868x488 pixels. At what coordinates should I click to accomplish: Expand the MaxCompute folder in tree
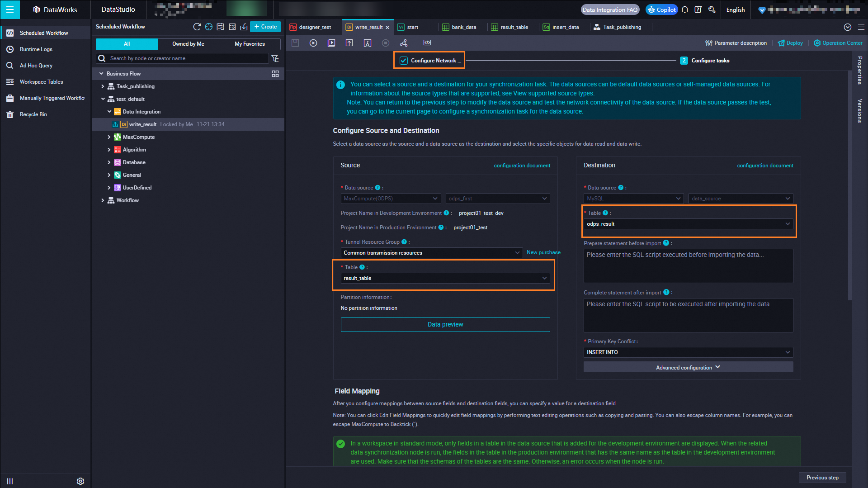(109, 137)
